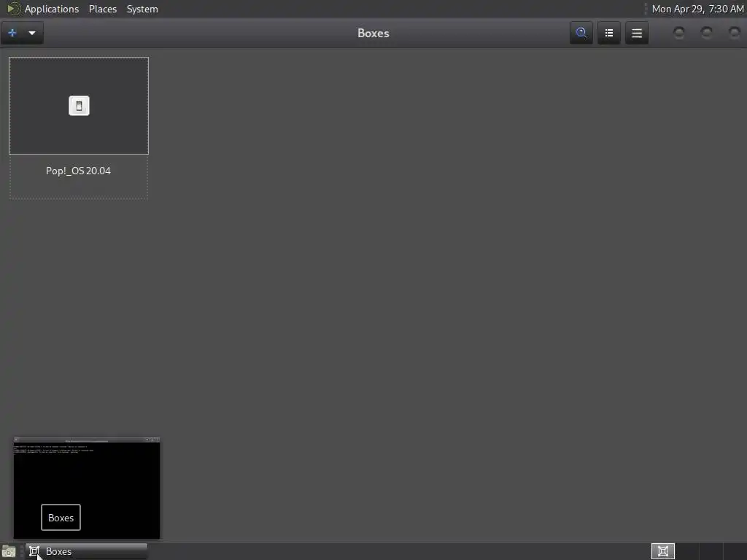Screen dimensions: 747x560
Task: Click the MATE logo beside Applications
Action: pos(14,9)
